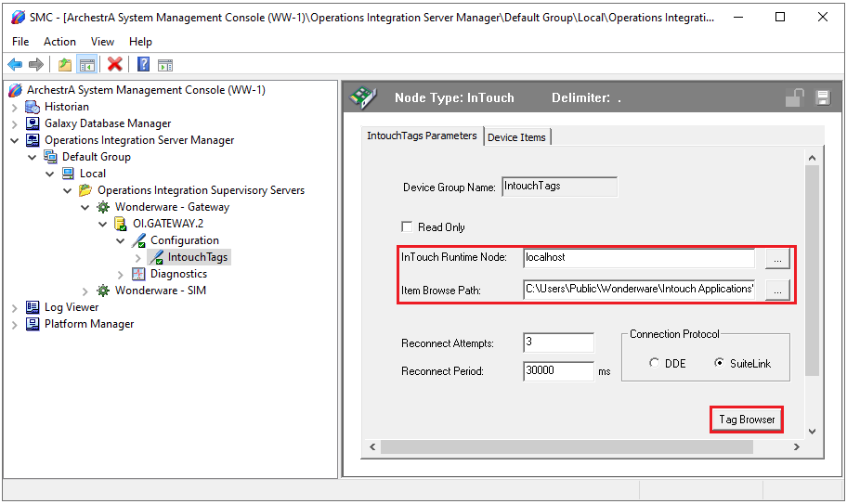Select the ArchestrA System Management Console root
Screen dimensions: 847x504
click(x=146, y=90)
